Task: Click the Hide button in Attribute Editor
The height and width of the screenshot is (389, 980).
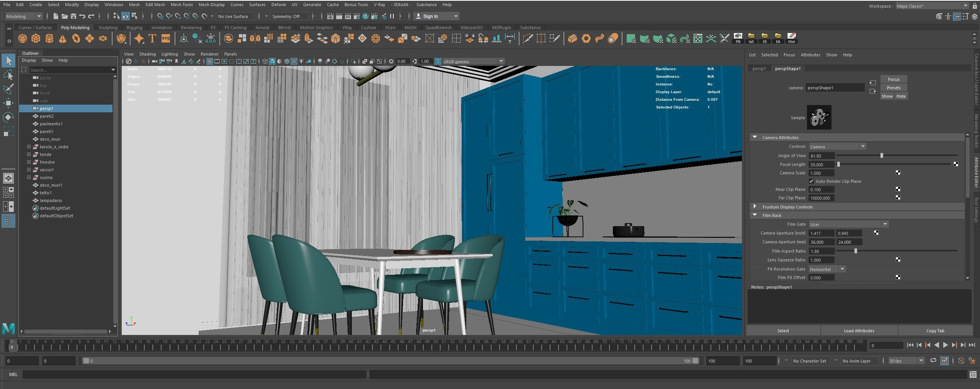Action: coord(901,96)
